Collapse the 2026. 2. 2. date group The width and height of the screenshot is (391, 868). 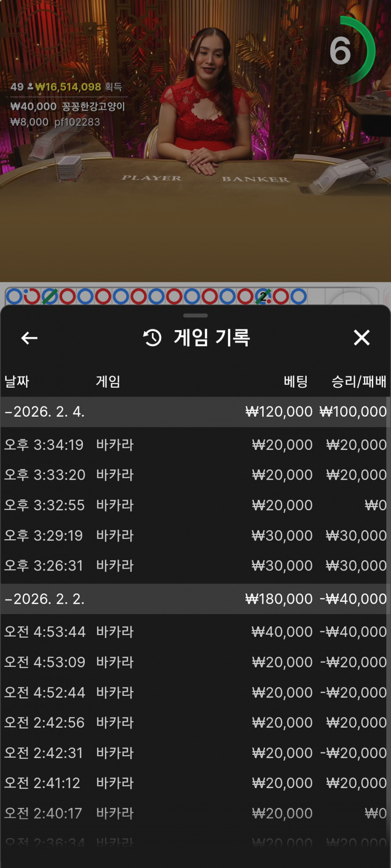[195, 599]
